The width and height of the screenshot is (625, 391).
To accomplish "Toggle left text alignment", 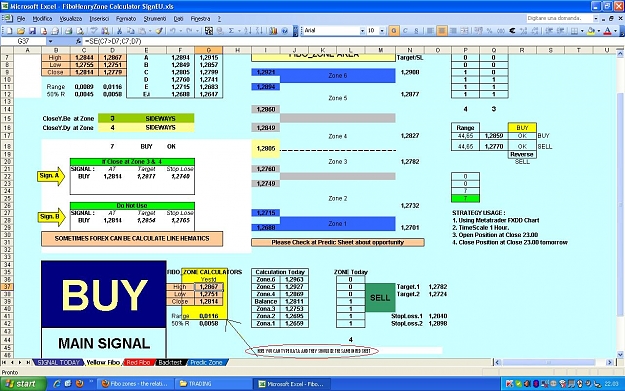I will tap(430, 31).
